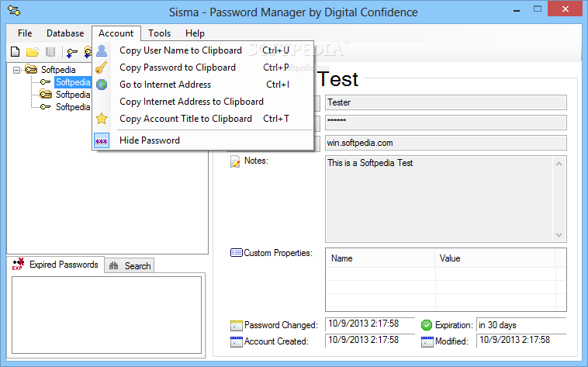
Task: Minimize the Sisma window
Action: click(517, 10)
